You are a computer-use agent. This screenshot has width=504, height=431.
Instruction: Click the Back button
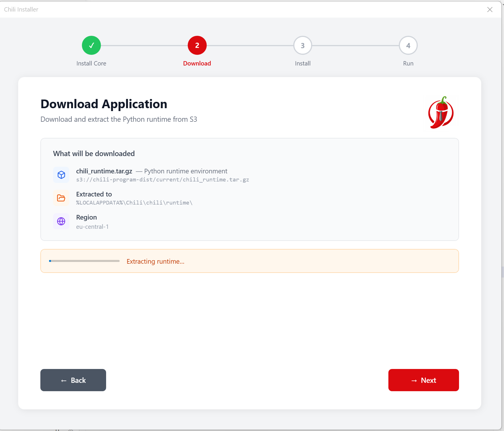73,380
